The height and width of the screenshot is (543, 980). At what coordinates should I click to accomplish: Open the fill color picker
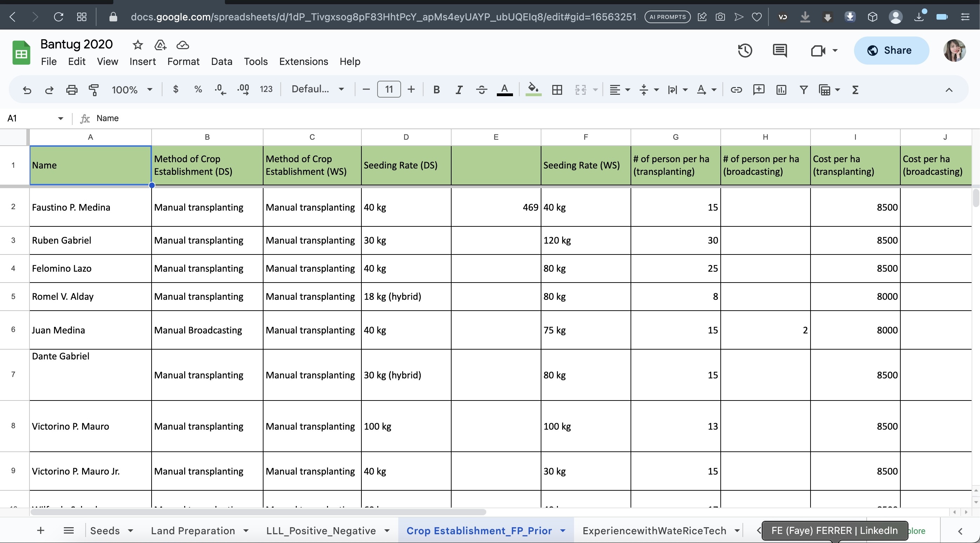533,90
